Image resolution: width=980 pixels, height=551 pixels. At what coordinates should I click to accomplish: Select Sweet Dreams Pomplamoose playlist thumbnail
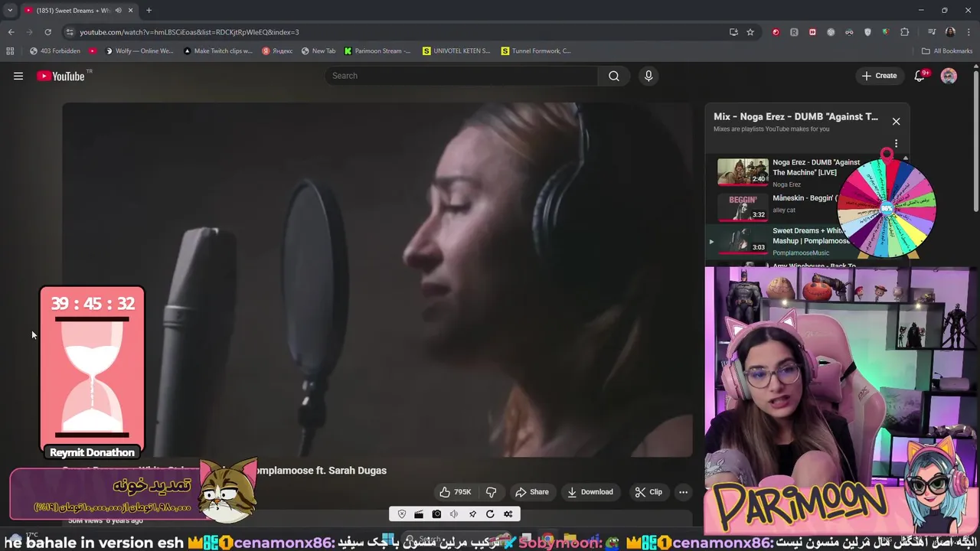(743, 240)
